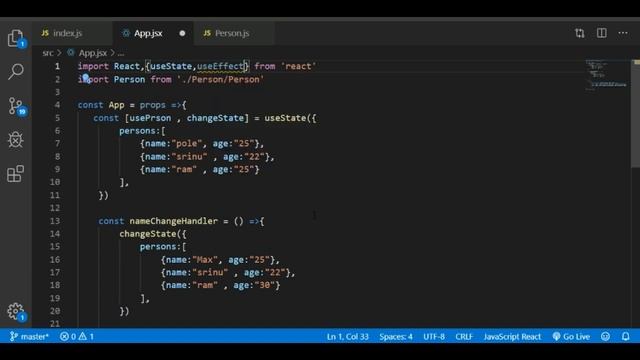Viewport: 640px width, 360px height.
Task: Click 'changeState({' call on line 14
Action: tap(153, 234)
